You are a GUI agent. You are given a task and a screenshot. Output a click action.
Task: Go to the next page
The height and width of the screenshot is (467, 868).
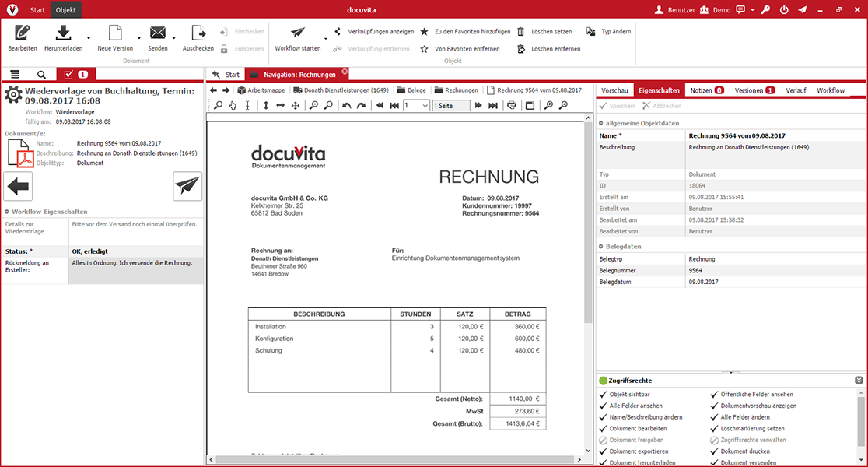(x=478, y=105)
